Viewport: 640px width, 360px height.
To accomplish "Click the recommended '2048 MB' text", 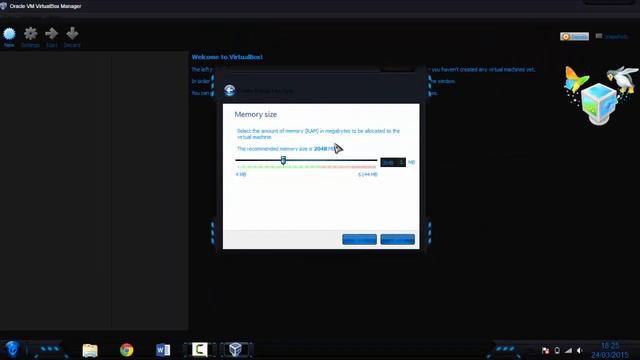I will coord(324,149).
